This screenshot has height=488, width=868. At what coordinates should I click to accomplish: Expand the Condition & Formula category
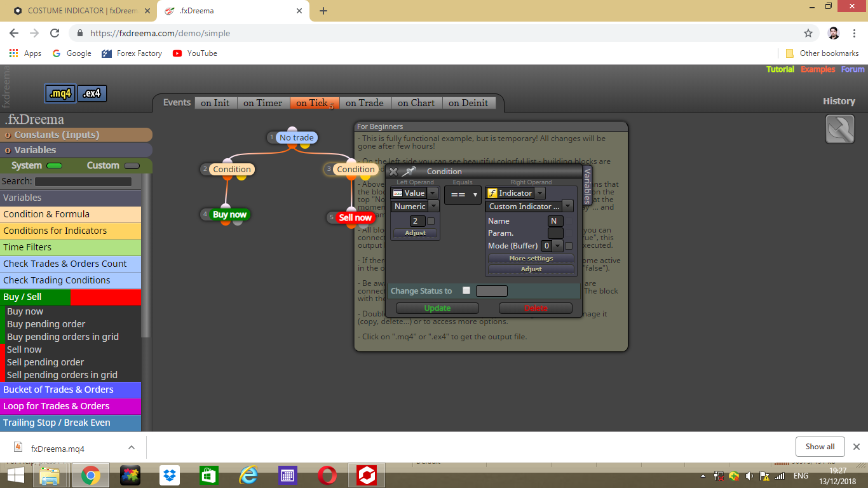[x=71, y=214]
